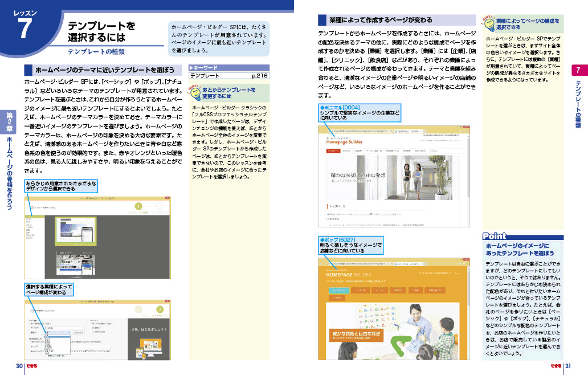
Task: Click the keyword arrow icon beside キーワード
Action: click(191, 68)
